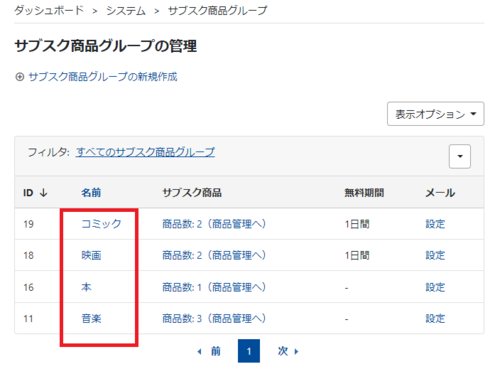Click 設定 mail link for 音楽
The image size is (500, 374).
(435, 319)
